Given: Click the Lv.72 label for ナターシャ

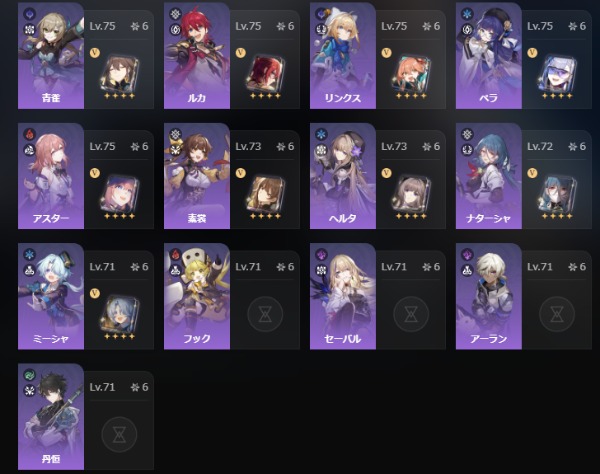Looking at the screenshot, I should tap(540, 146).
